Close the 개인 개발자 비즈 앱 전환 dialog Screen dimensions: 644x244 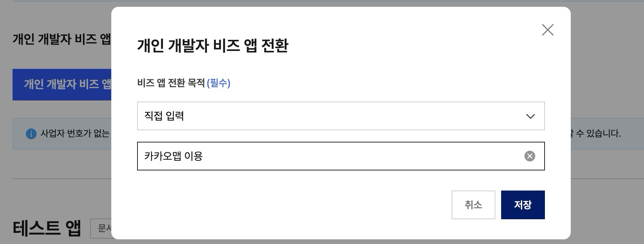click(547, 30)
